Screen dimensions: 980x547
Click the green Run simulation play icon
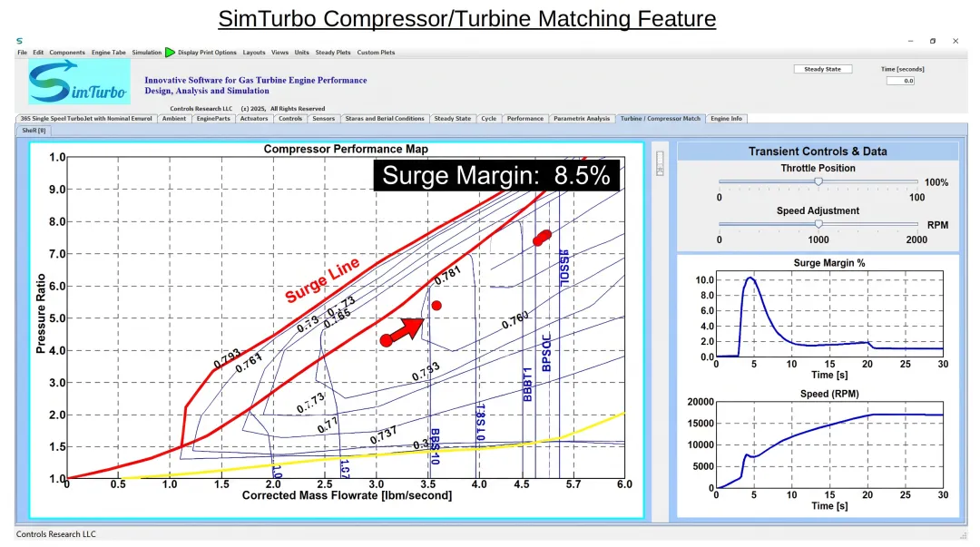pyautogui.click(x=170, y=53)
